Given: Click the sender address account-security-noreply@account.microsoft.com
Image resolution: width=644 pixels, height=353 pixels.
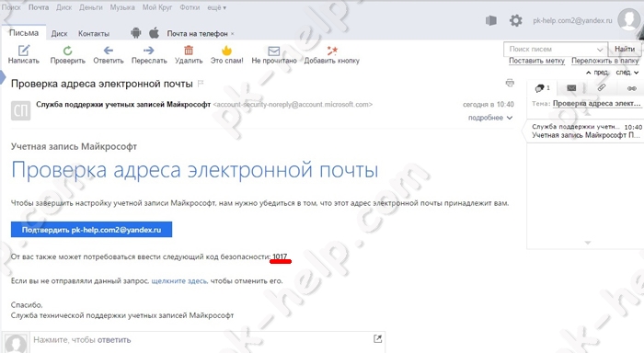Looking at the screenshot, I should (293, 104).
